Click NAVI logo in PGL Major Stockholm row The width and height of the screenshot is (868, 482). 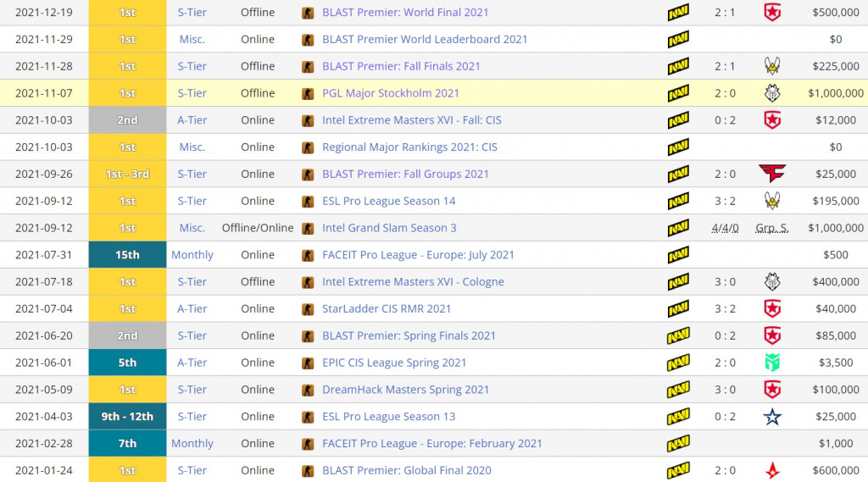(x=678, y=93)
